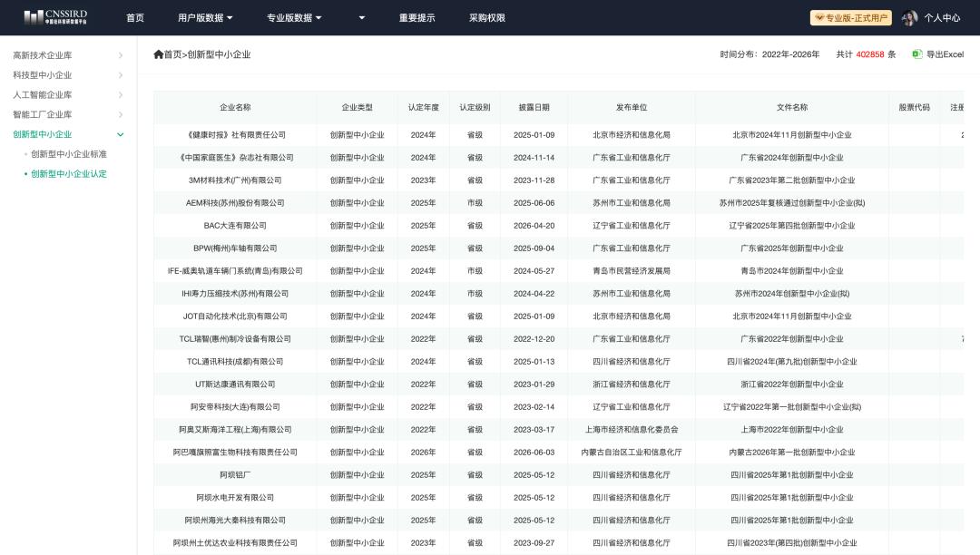The height and width of the screenshot is (555, 980).
Task: Click total count 402858
Action: [x=870, y=54]
